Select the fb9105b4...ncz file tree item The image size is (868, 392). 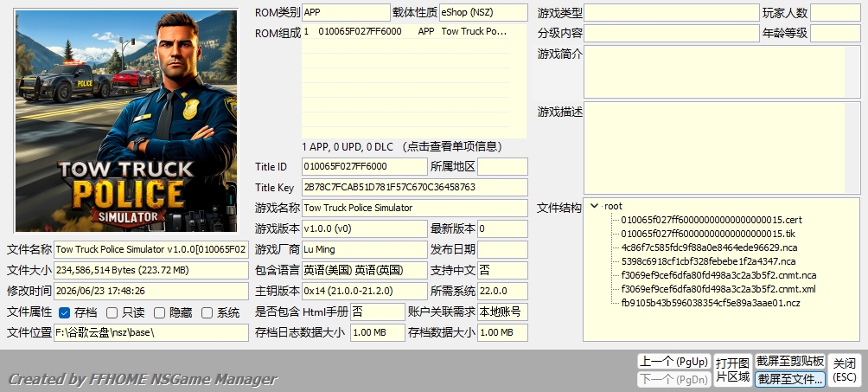point(711,303)
